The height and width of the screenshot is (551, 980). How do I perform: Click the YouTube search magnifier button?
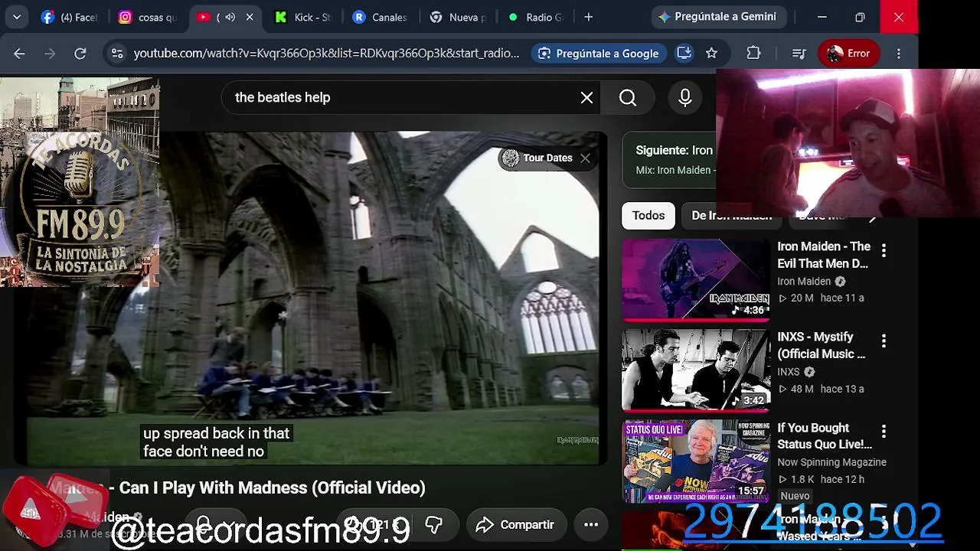click(628, 97)
